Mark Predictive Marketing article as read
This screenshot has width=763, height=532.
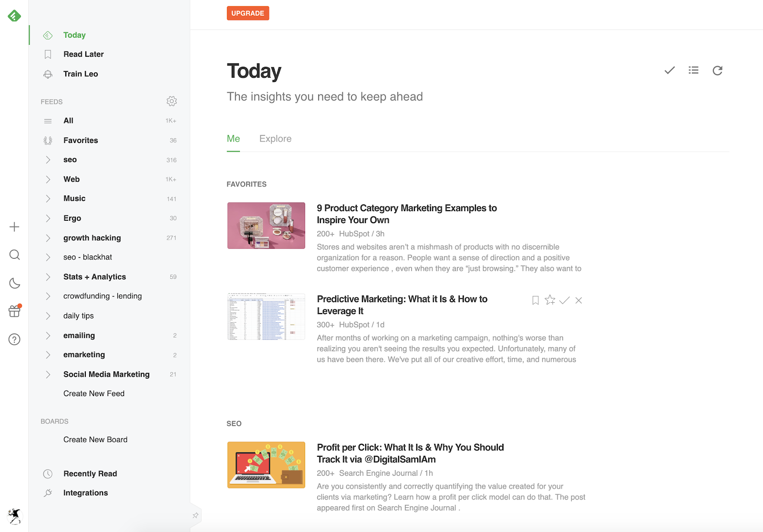[x=565, y=300]
